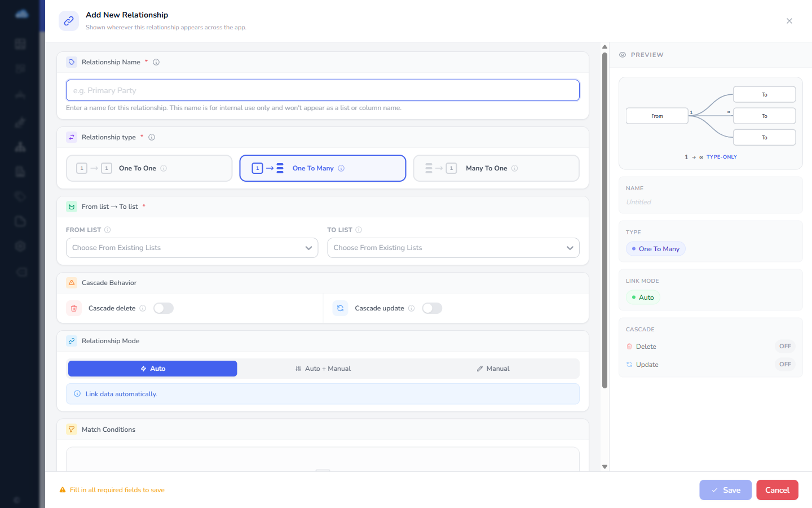Turn on the Cascade update switch
The height and width of the screenshot is (508, 812).
coord(432,308)
